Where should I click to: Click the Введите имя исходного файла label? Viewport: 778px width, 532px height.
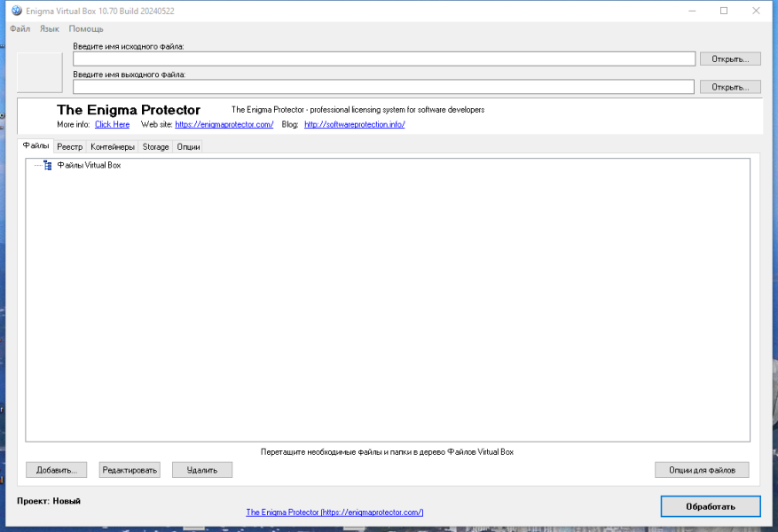129,47
